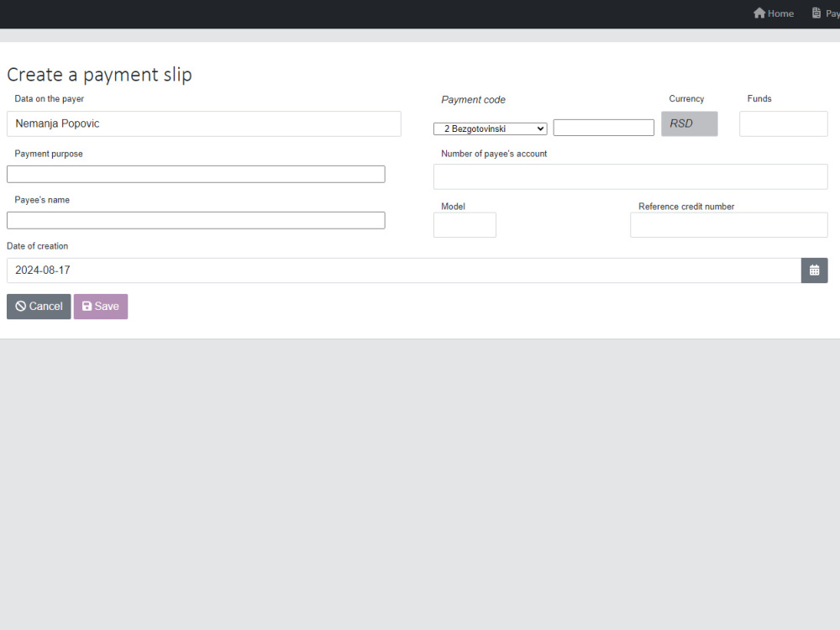Click the 'Reference credit number' label
The width and height of the screenshot is (840, 630).
[686, 207]
